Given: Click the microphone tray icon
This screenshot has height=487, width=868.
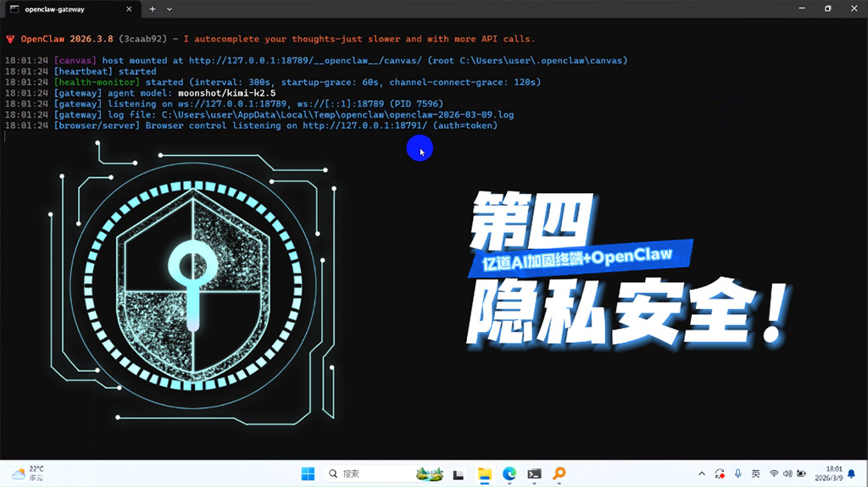Looking at the screenshot, I should click(x=738, y=473).
